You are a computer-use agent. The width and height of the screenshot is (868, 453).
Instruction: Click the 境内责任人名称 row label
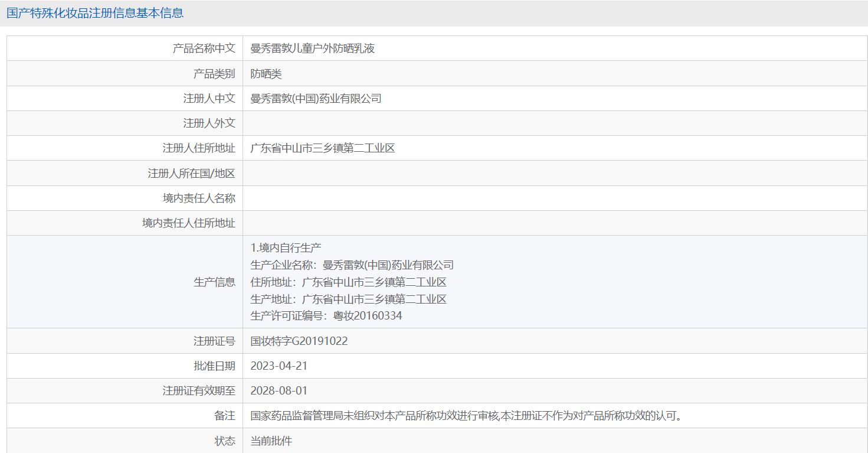[199, 198]
